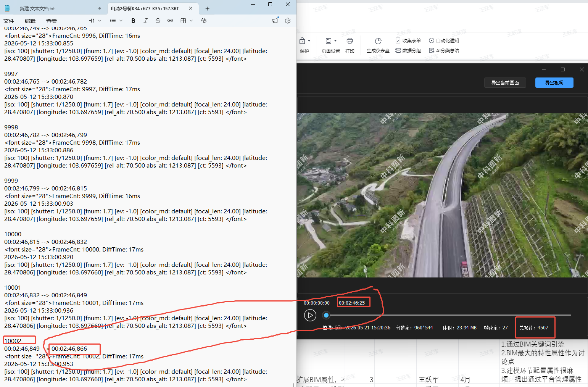Close the video player window

coord(582,69)
